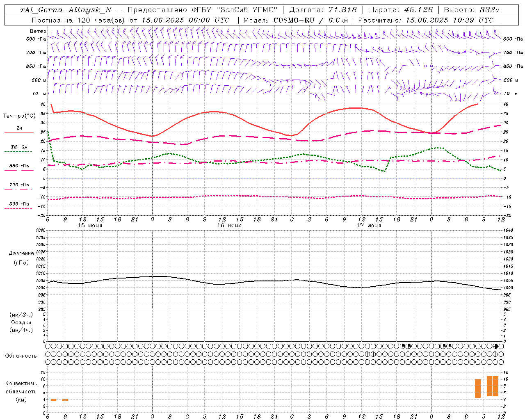
Task: Click the 'Тем-ра(°C)' temperature panel label
Action: (x=19, y=116)
